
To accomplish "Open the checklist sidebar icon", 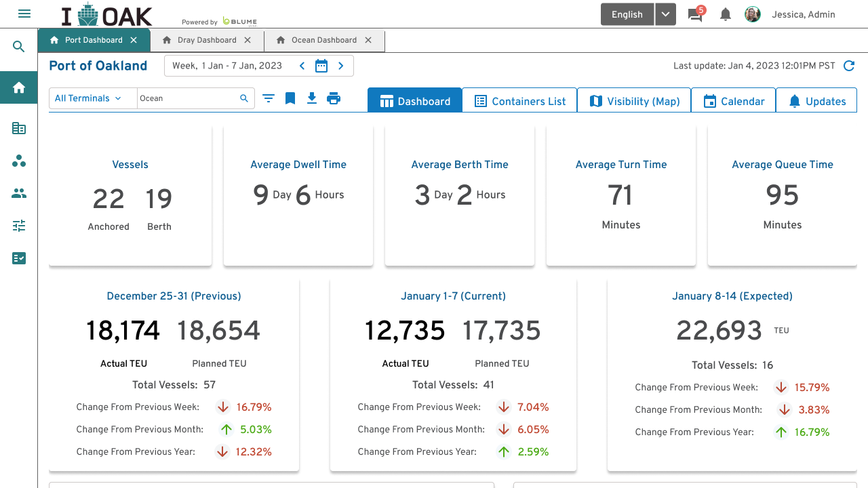I will click(19, 258).
